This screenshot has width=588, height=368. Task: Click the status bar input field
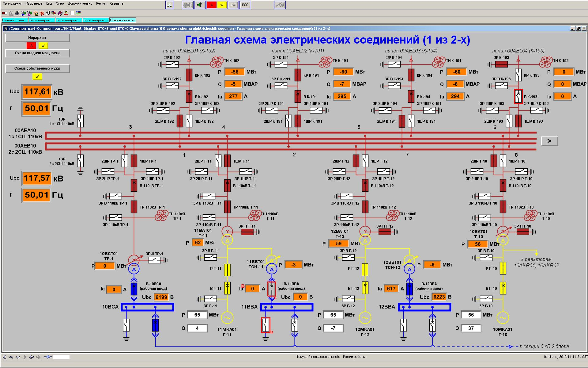tap(61, 357)
